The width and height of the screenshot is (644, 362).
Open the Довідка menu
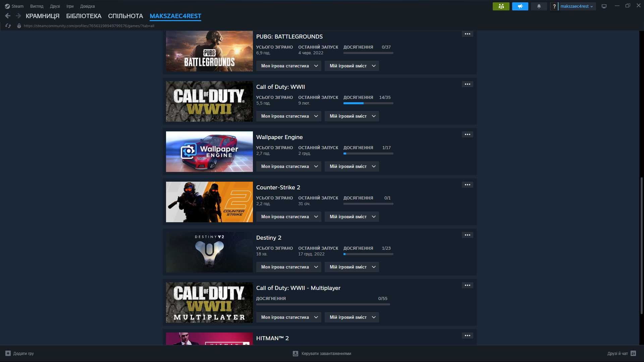(87, 6)
